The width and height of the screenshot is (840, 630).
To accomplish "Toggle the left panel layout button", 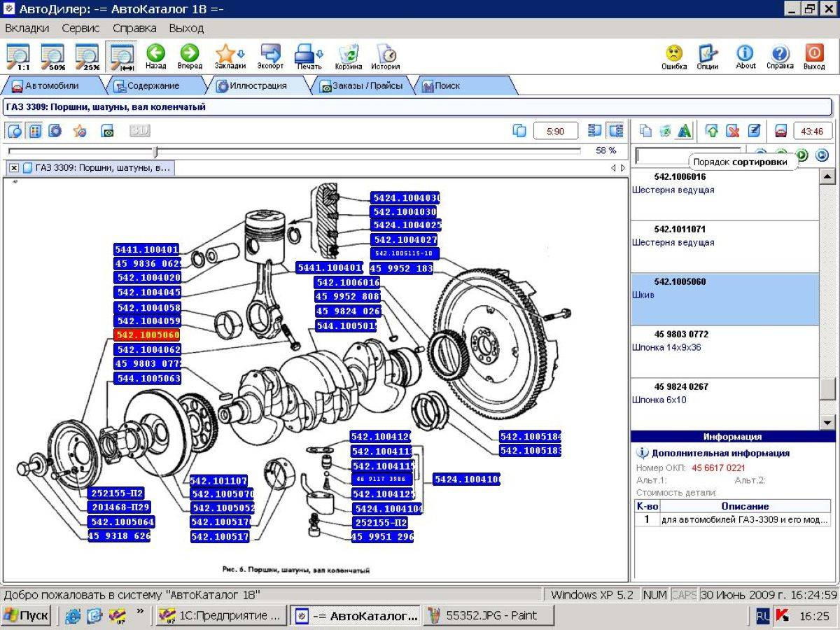I will [595, 131].
